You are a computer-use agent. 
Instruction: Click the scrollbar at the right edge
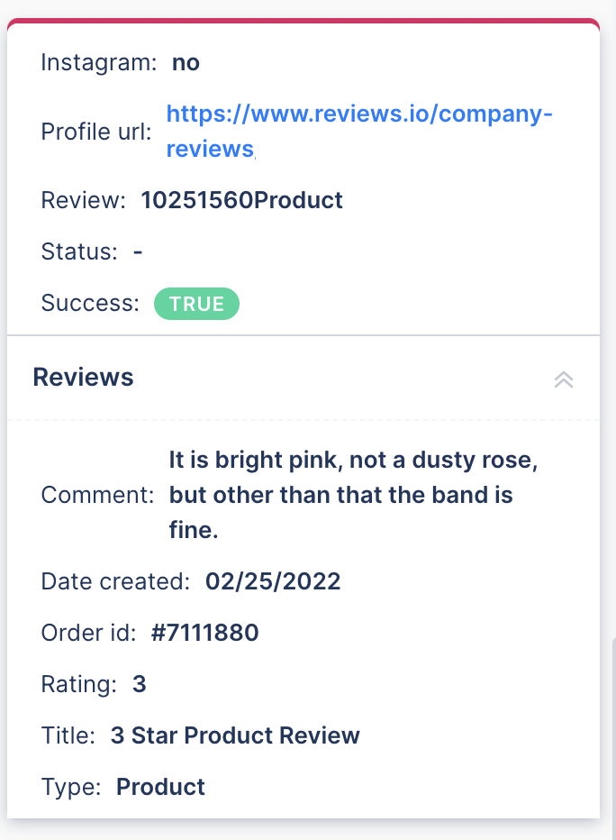614,739
